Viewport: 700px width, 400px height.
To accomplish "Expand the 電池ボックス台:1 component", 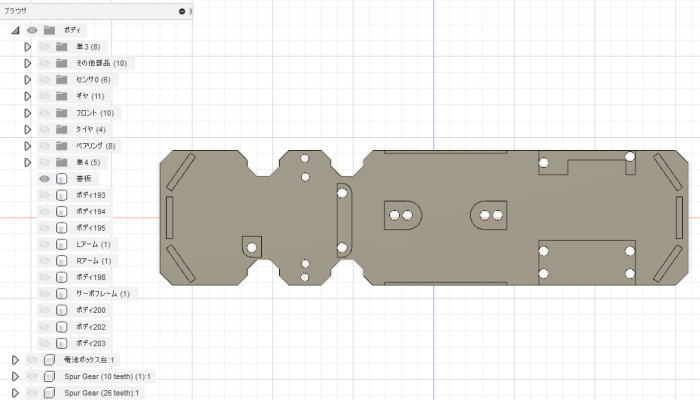I will coord(15,360).
